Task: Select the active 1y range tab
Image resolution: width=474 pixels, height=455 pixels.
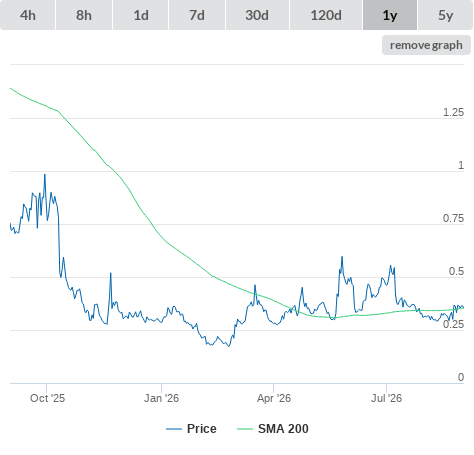Action: (390, 15)
